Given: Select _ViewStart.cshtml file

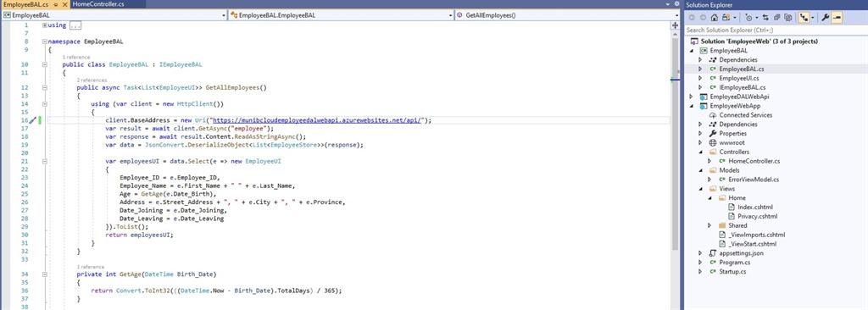Looking at the screenshot, I should pyautogui.click(x=752, y=244).
